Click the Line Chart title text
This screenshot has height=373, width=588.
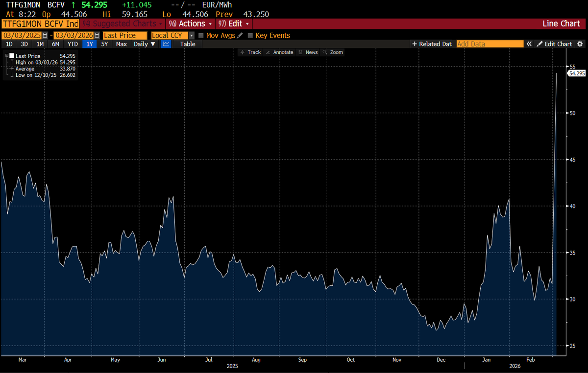(561, 23)
